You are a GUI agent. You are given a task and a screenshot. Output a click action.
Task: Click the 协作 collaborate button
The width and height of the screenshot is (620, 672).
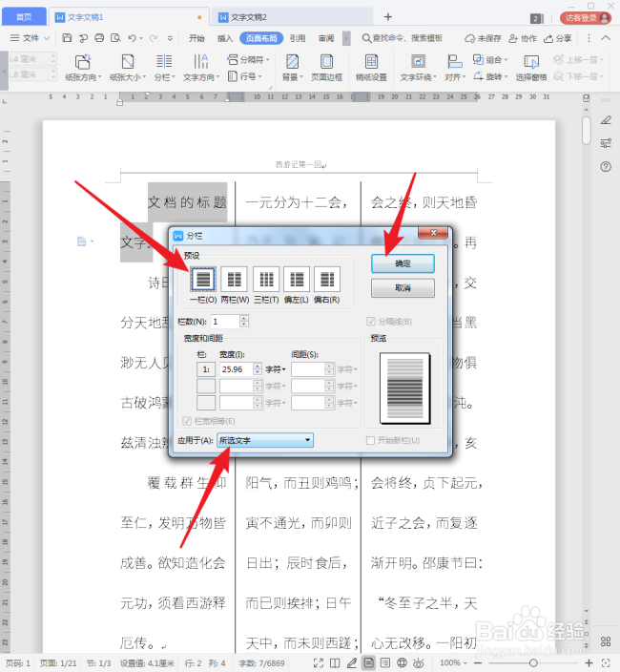point(523,38)
